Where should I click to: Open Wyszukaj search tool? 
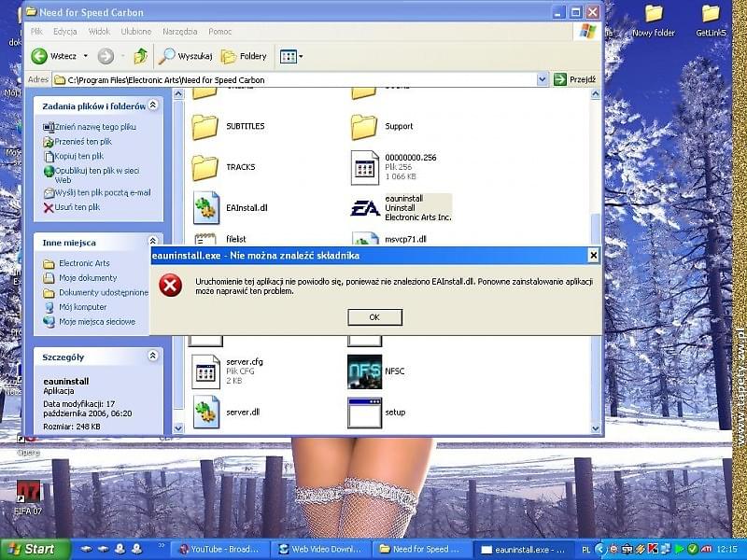coord(185,56)
